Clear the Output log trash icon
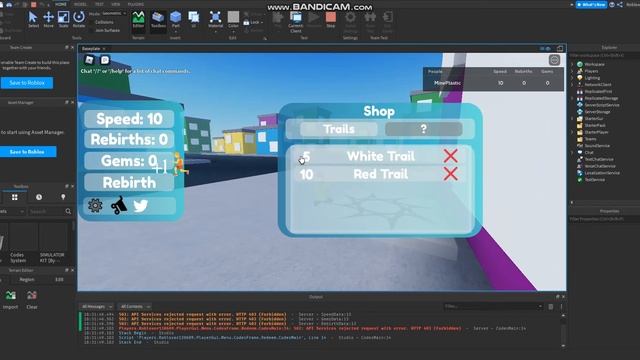Screen dimensions: 640x360 click(551, 307)
